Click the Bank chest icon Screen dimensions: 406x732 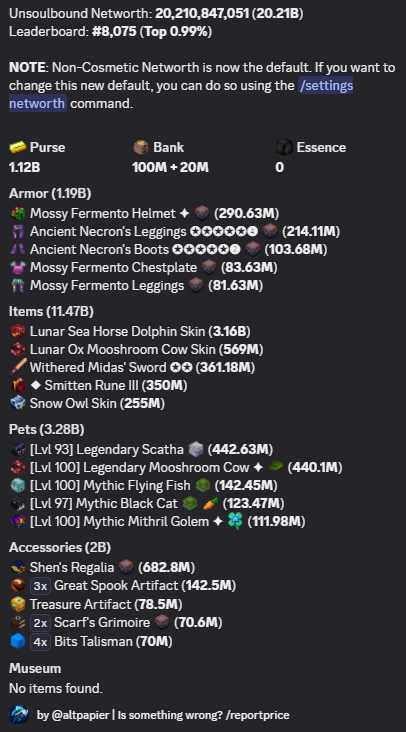pos(141,148)
